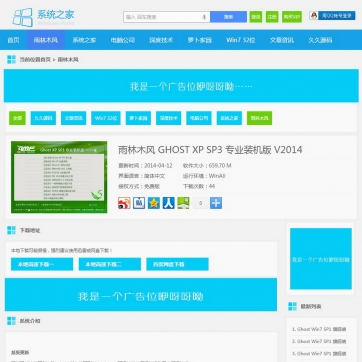The width and height of the screenshot is (362, 362).
Task: Click the software size 659.70 M
Action: tap(220, 165)
